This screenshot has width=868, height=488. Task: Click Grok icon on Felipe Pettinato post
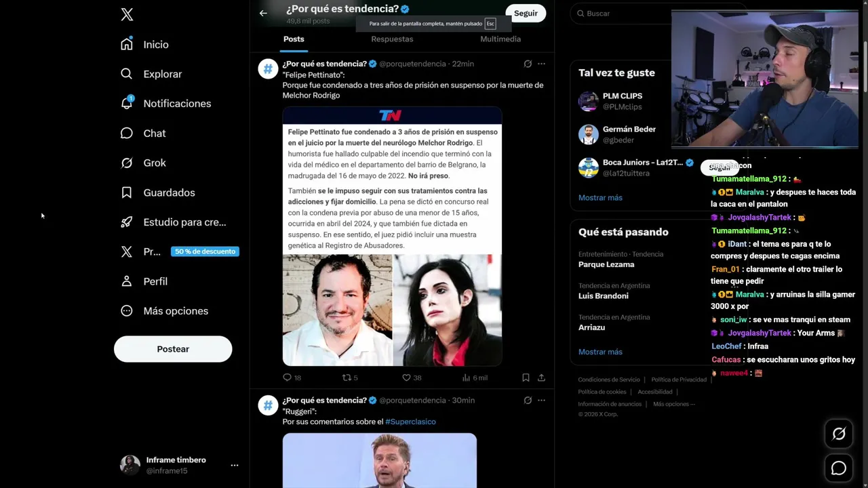pyautogui.click(x=528, y=64)
